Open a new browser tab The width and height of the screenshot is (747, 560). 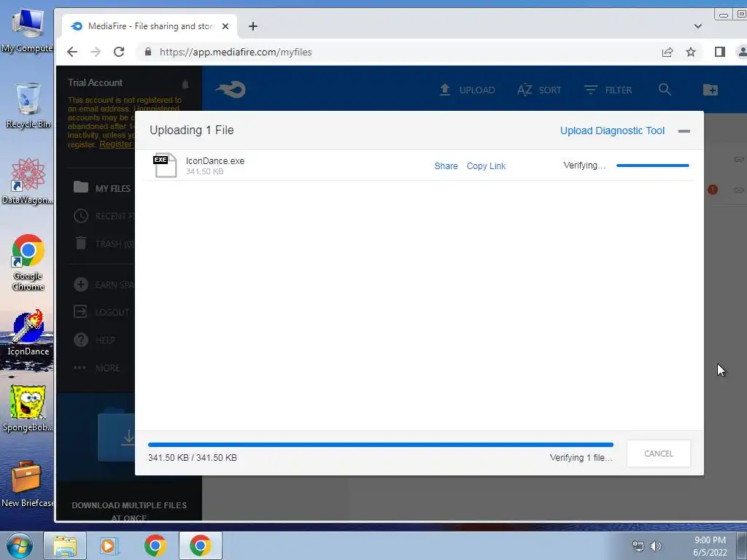253,26
